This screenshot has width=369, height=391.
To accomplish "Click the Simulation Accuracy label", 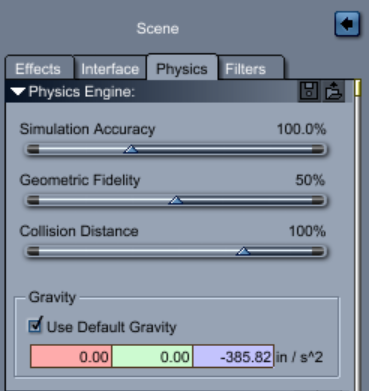I will [87, 129].
